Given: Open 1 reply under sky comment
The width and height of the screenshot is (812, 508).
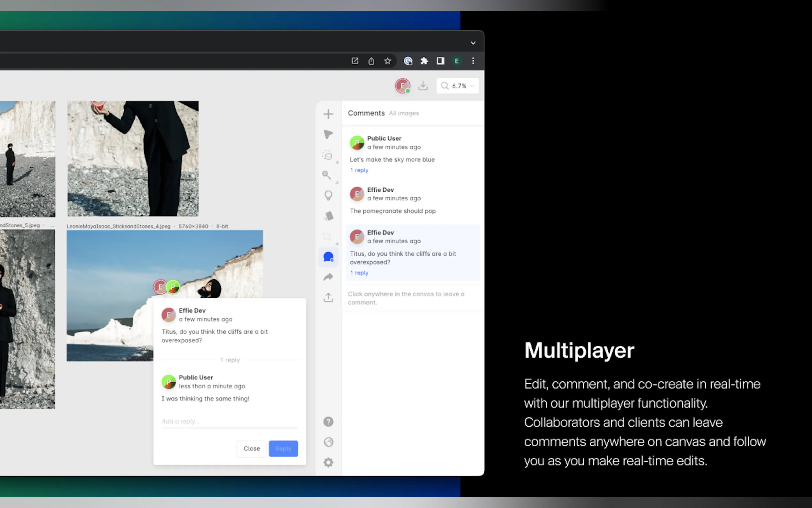Looking at the screenshot, I should [x=359, y=170].
